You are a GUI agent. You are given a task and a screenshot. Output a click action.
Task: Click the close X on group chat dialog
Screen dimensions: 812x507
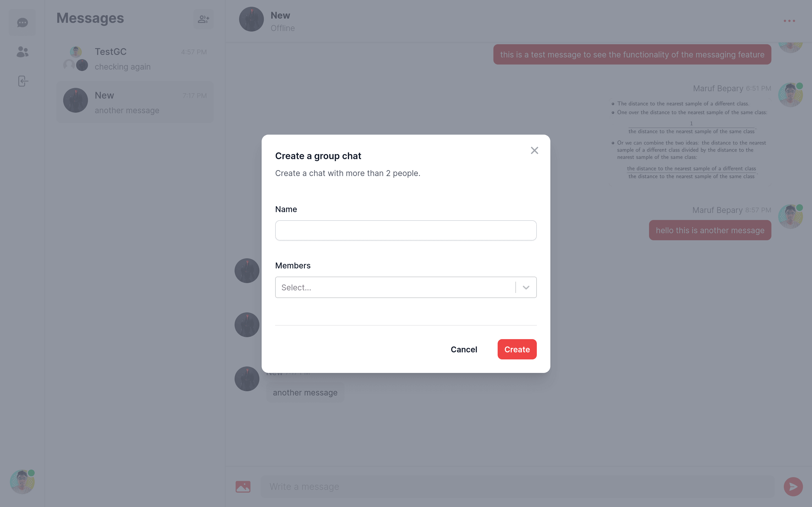(534, 151)
